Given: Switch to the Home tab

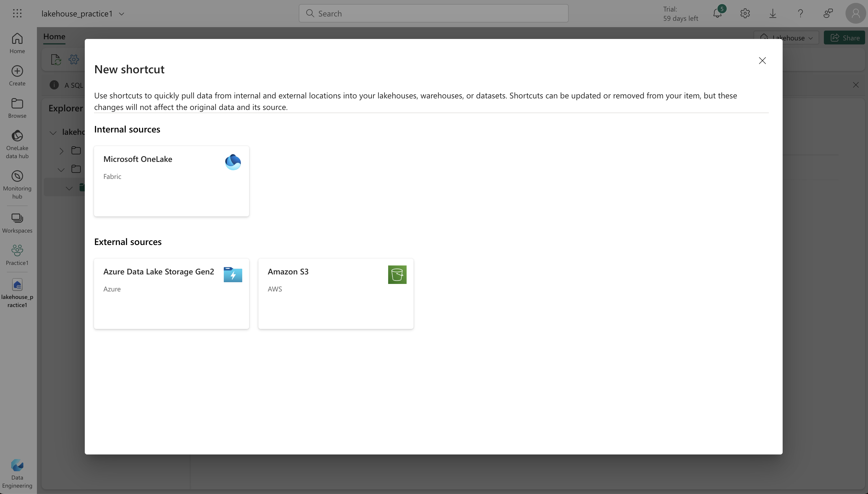Looking at the screenshot, I should coord(54,37).
